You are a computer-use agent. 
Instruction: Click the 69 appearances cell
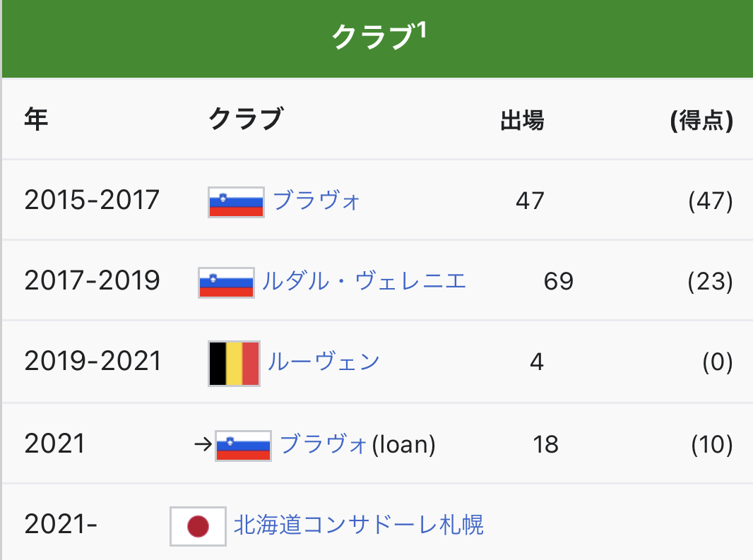[558, 282]
